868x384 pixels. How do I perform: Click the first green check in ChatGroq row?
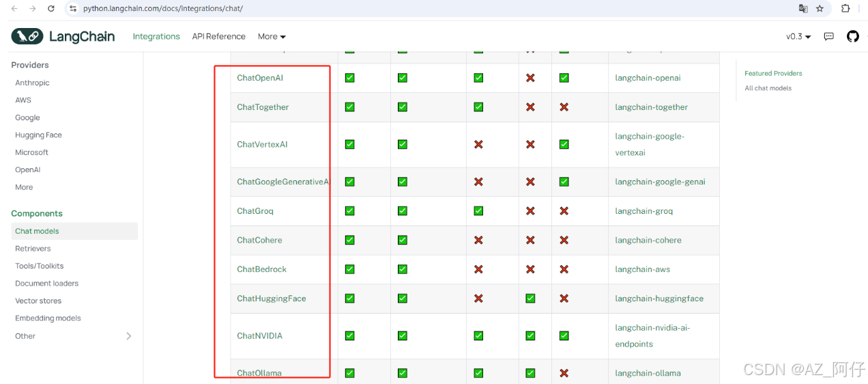click(349, 211)
